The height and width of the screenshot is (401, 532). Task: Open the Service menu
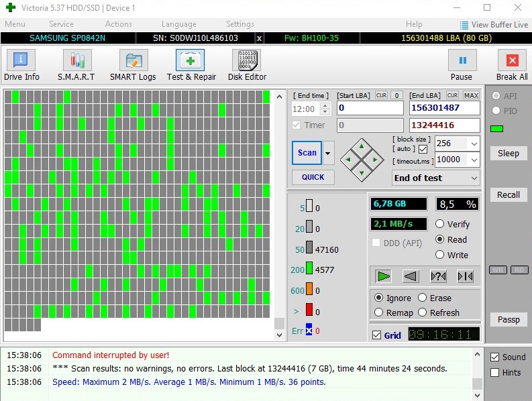(x=61, y=24)
